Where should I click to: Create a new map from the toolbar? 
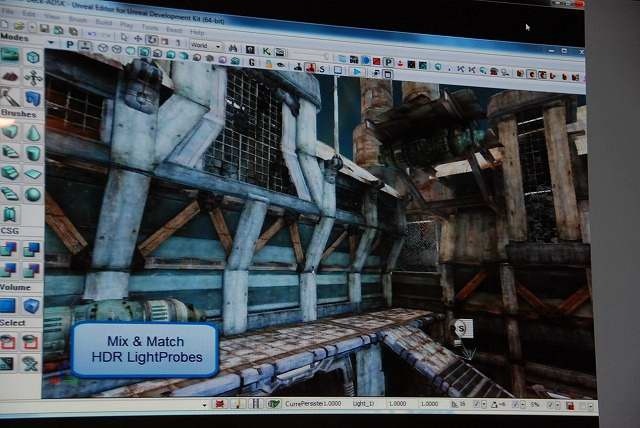5,25
